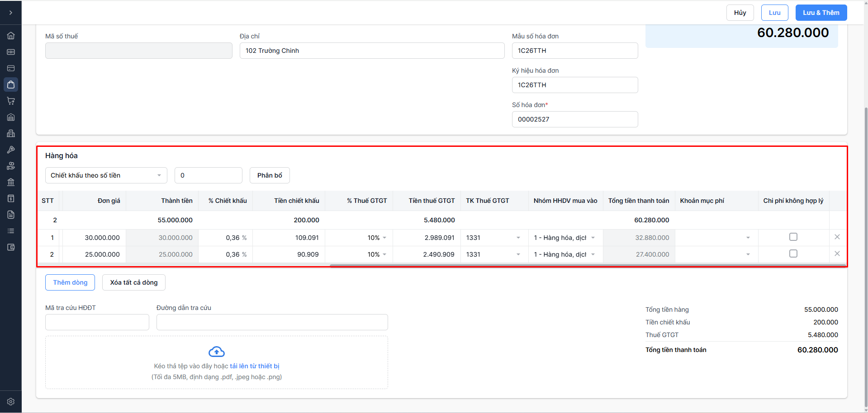This screenshot has height=413, width=868.
Task: Click the 'Số hóa đơn' input field
Action: [x=574, y=119]
